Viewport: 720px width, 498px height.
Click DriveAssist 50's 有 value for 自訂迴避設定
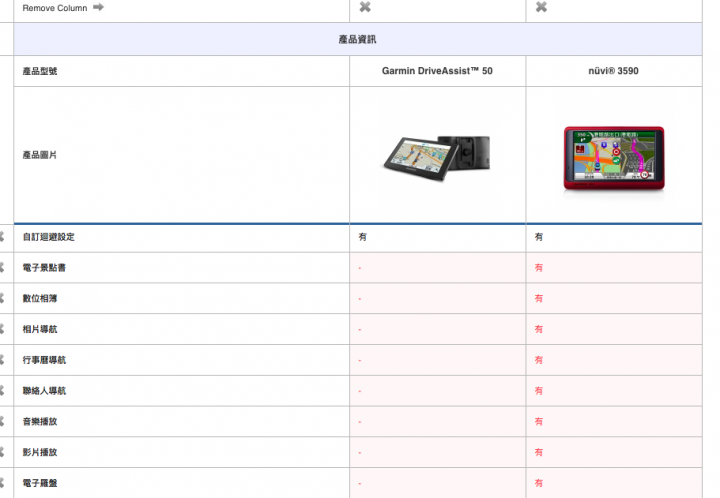pyautogui.click(x=363, y=237)
